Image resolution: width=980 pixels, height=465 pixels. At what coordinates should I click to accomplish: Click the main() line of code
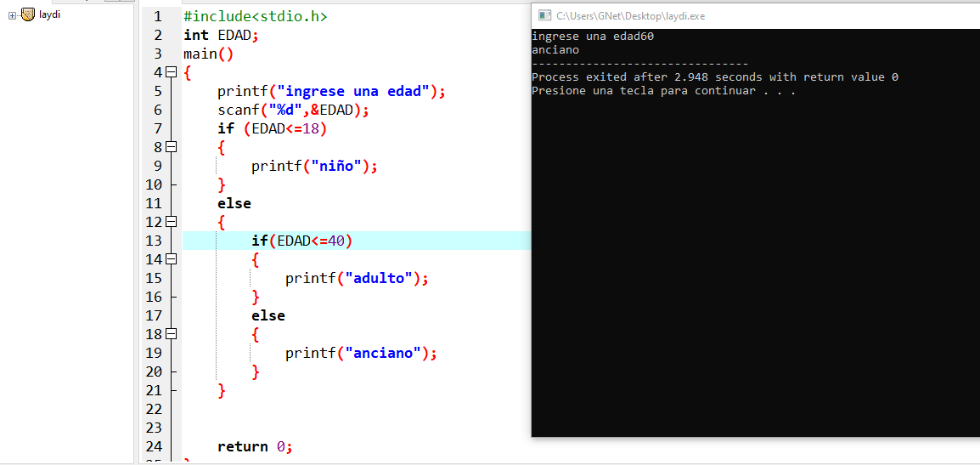click(208, 54)
